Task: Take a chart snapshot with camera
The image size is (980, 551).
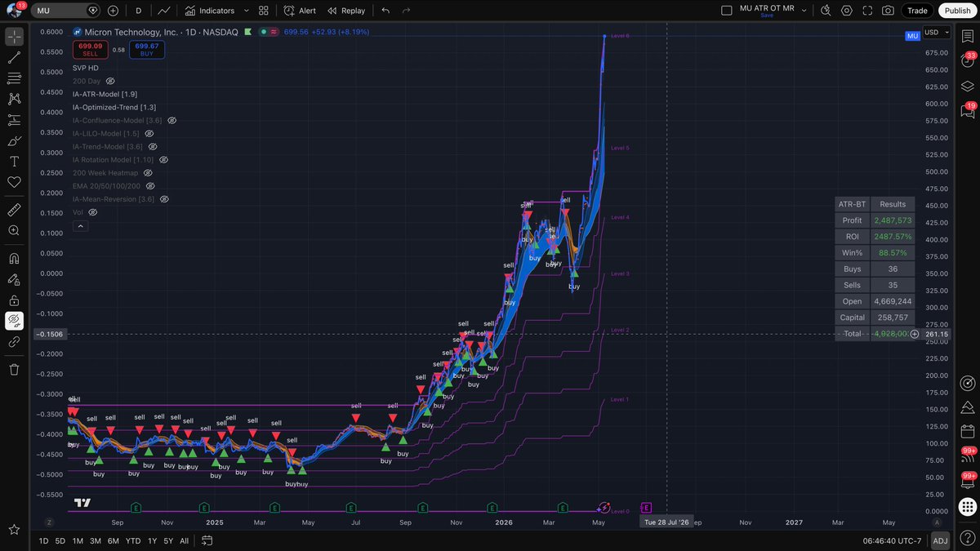Action: tap(888, 11)
